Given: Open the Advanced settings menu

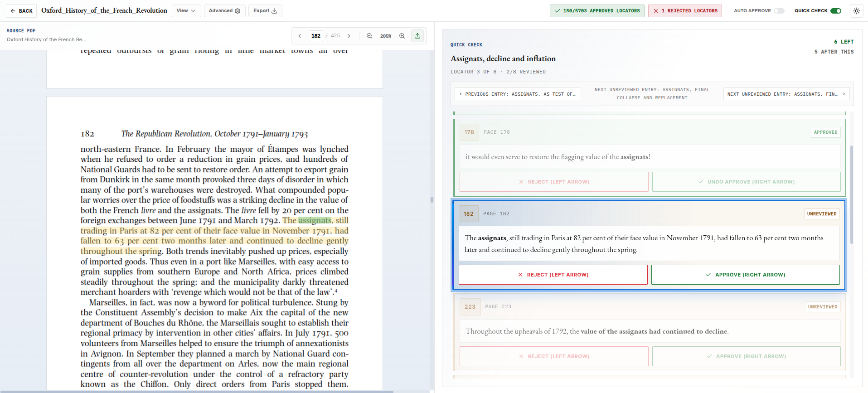Looking at the screenshot, I should [224, 11].
